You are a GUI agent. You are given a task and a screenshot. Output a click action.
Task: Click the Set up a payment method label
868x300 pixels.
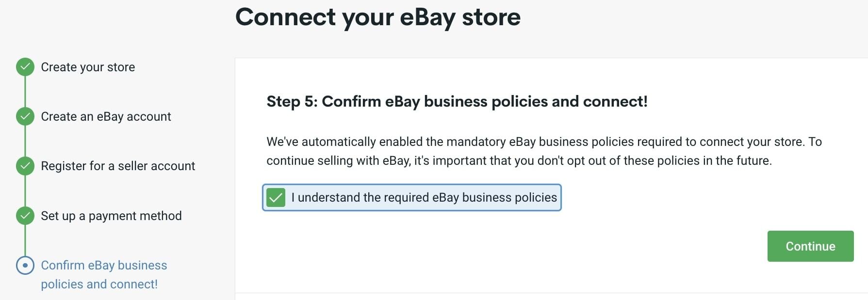pyautogui.click(x=111, y=216)
